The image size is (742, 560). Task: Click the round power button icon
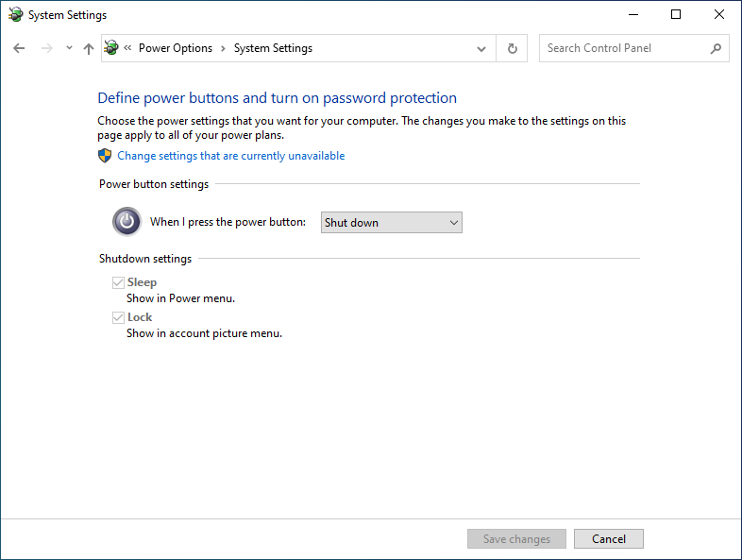pos(126,221)
